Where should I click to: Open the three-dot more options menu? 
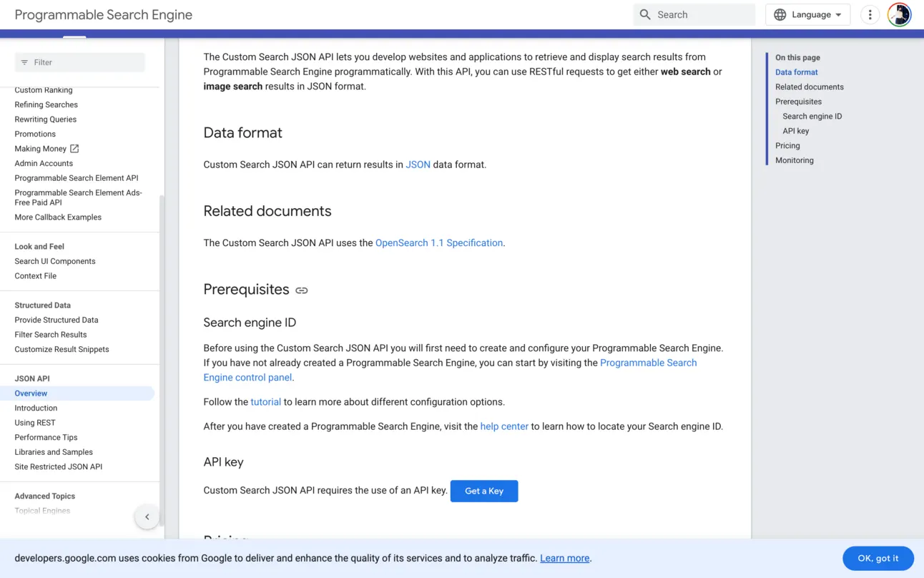click(x=870, y=14)
